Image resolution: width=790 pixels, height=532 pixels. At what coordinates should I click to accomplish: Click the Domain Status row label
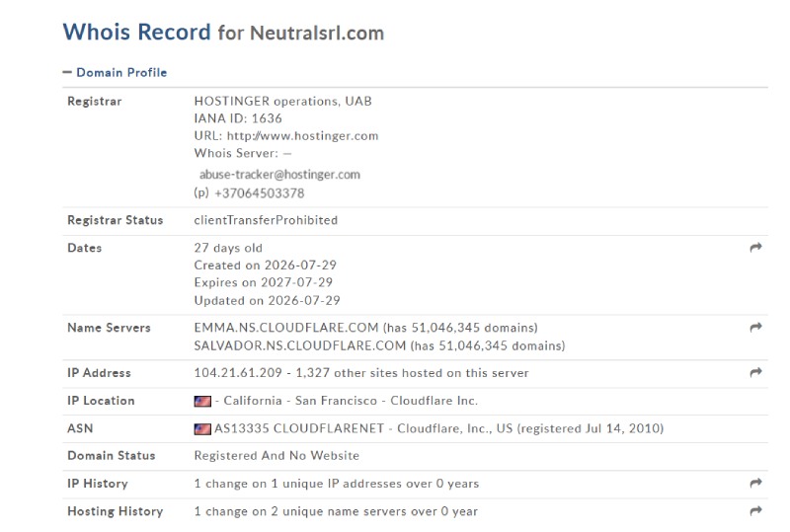112,455
